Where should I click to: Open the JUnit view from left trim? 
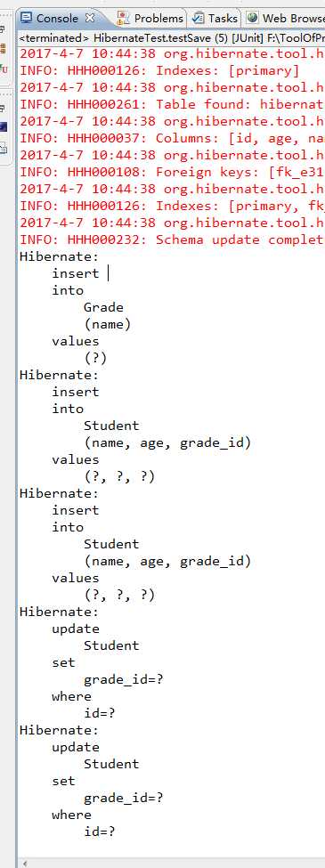coord(4,69)
